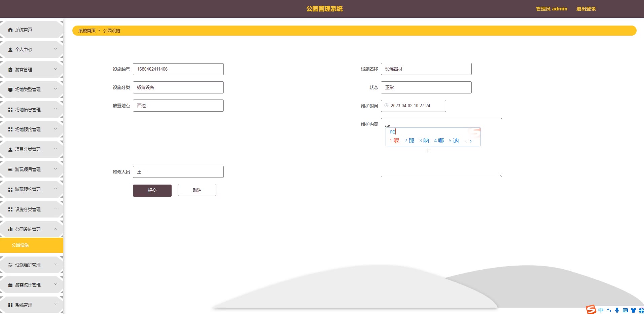
Task: Go to next IME candidate page arrow
Action: point(471,141)
